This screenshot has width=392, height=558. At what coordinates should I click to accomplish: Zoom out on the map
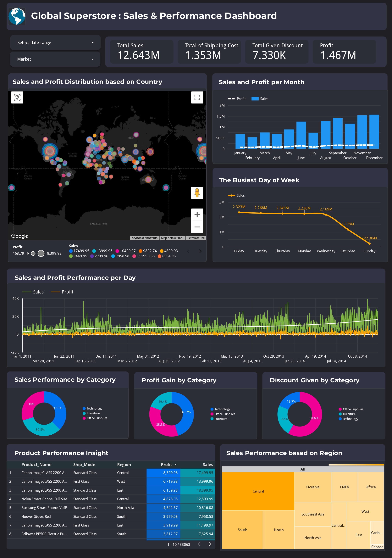[x=197, y=227]
